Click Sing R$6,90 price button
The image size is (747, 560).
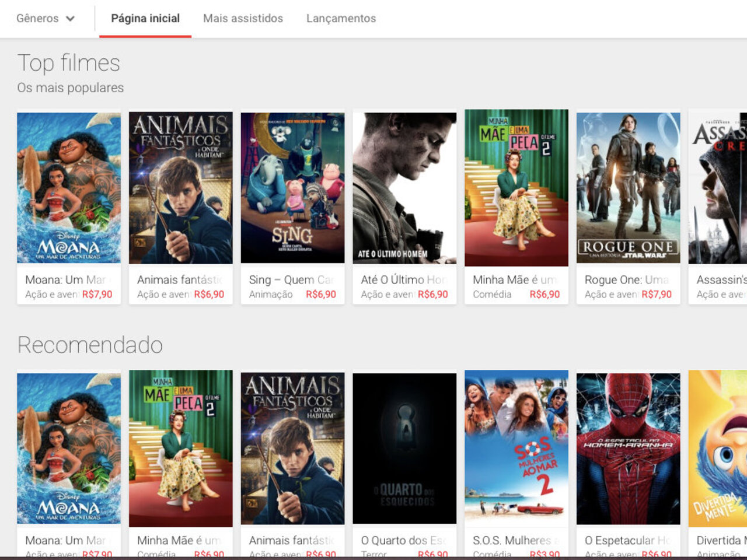tap(321, 294)
